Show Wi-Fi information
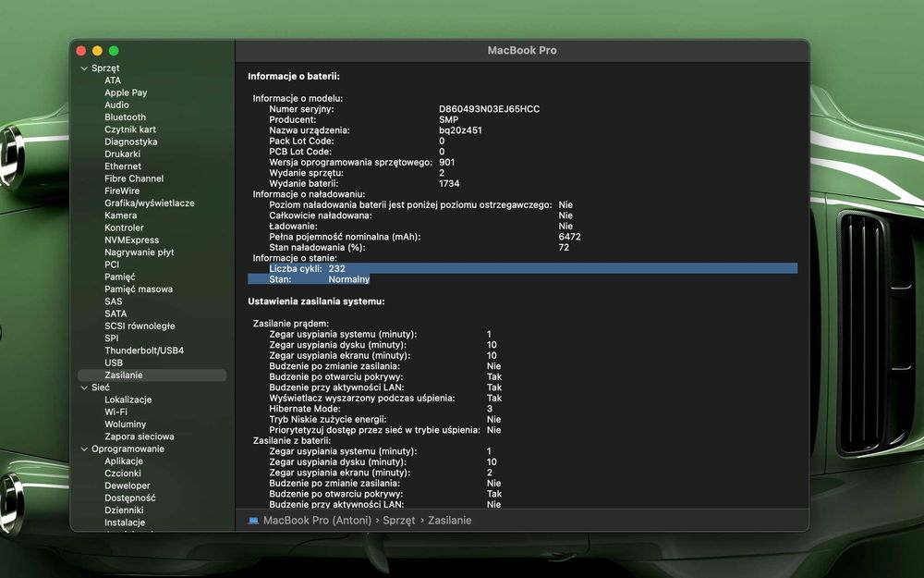This screenshot has width=924, height=578. pyautogui.click(x=115, y=412)
